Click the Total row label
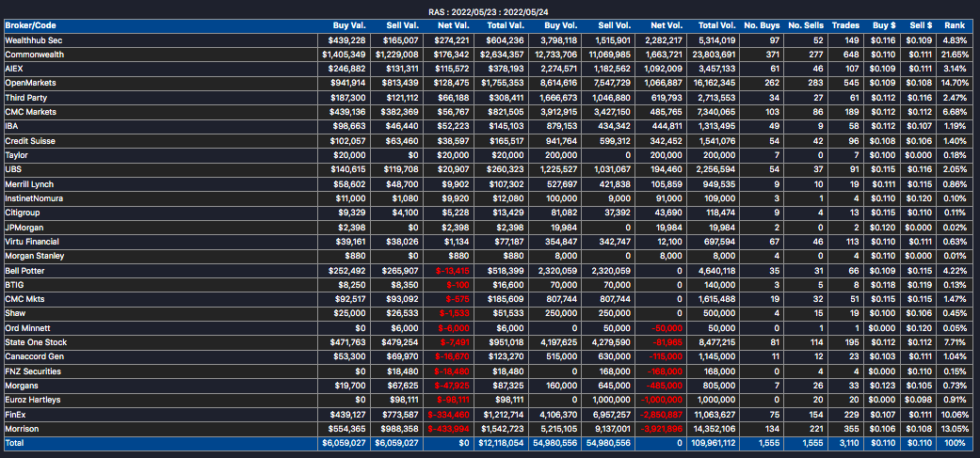 13,443
